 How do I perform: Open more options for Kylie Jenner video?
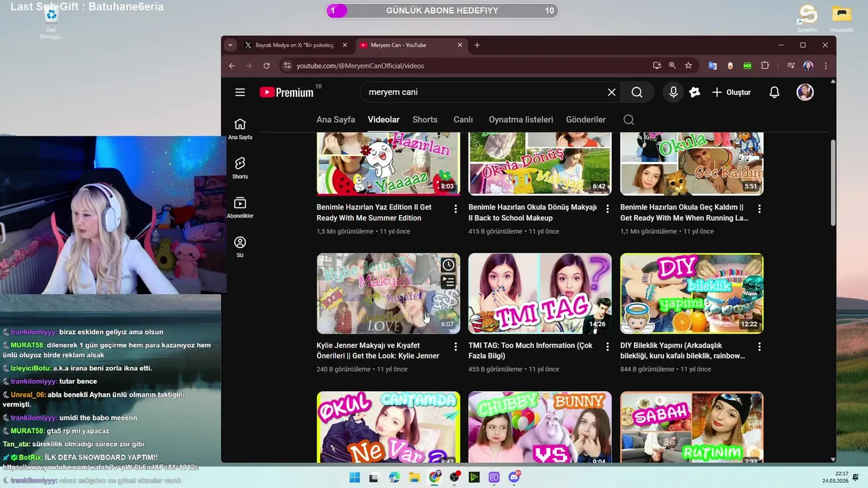click(456, 346)
